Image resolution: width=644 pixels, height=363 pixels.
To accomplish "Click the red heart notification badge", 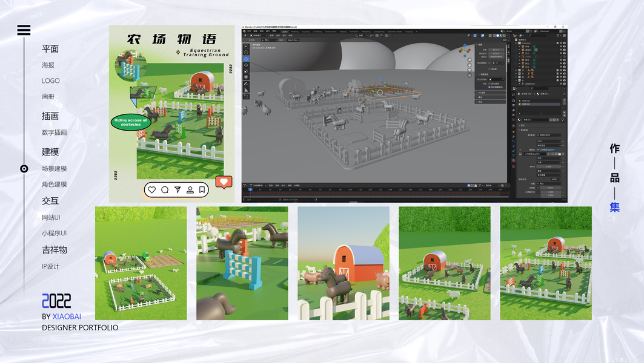I will (x=224, y=181).
